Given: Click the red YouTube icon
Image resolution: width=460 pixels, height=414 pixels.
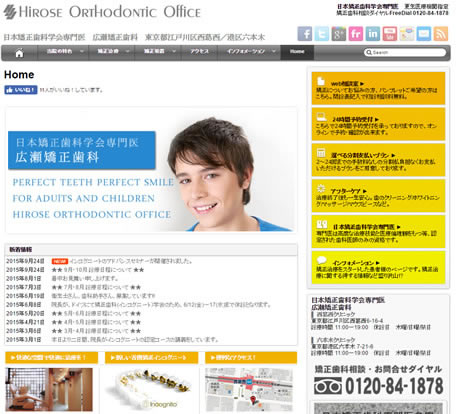Looking at the screenshot, I should pos(390,34).
